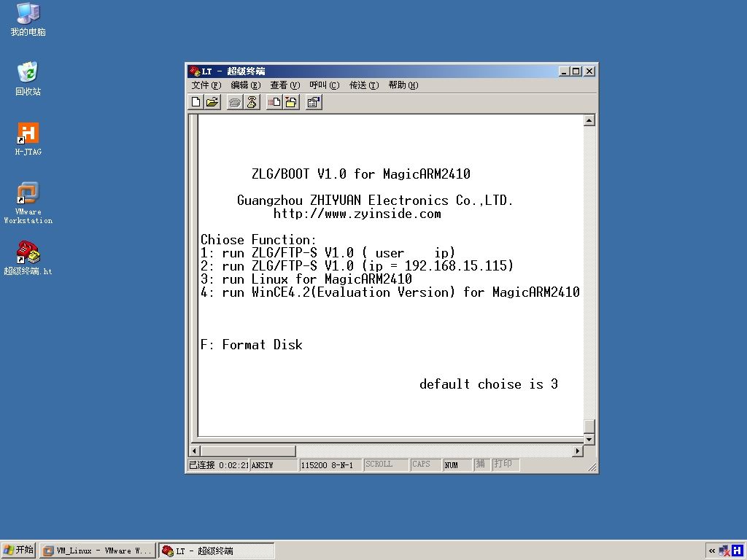
Task: Close the HyperTerminal window
Action: [x=589, y=71]
